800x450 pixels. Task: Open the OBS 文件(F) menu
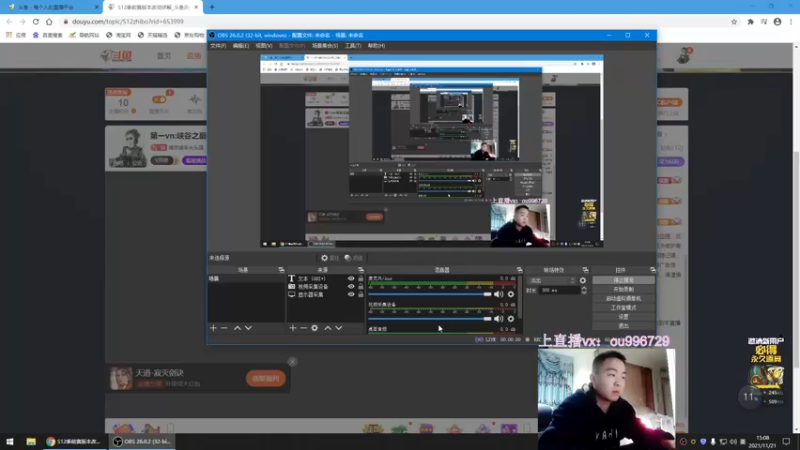(x=218, y=46)
